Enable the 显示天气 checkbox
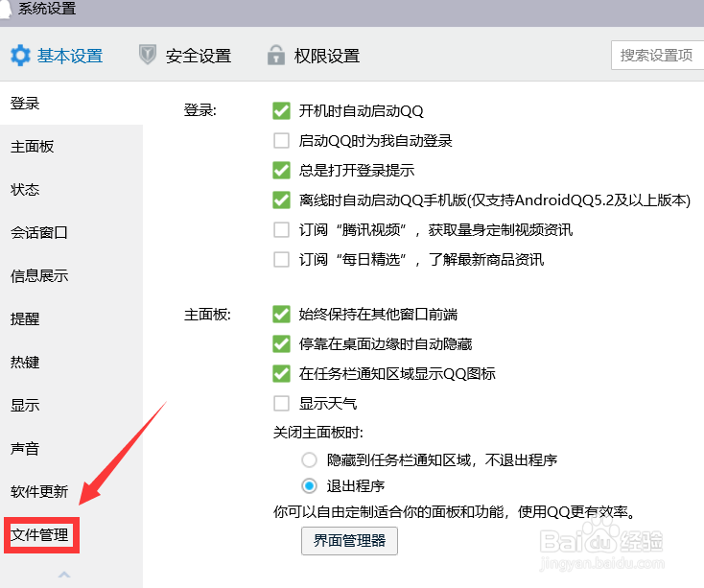This screenshot has height=588, width=704. (x=282, y=403)
